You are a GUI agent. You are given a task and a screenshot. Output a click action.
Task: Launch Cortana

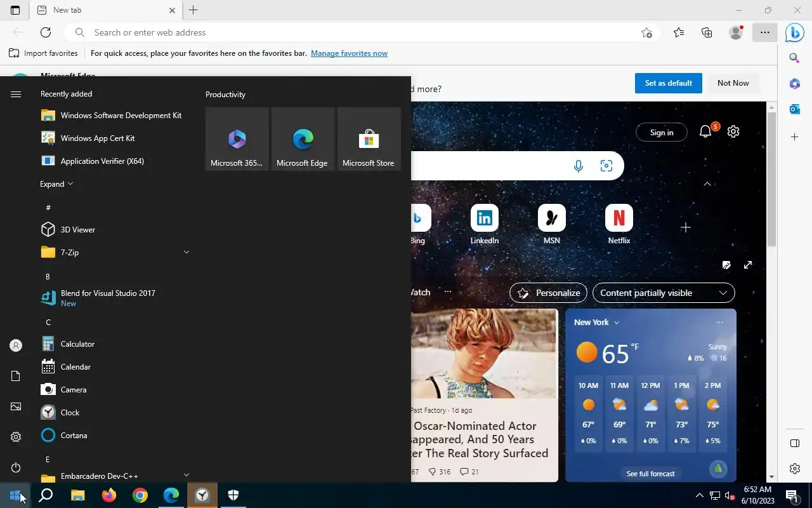pyautogui.click(x=115, y=436)
